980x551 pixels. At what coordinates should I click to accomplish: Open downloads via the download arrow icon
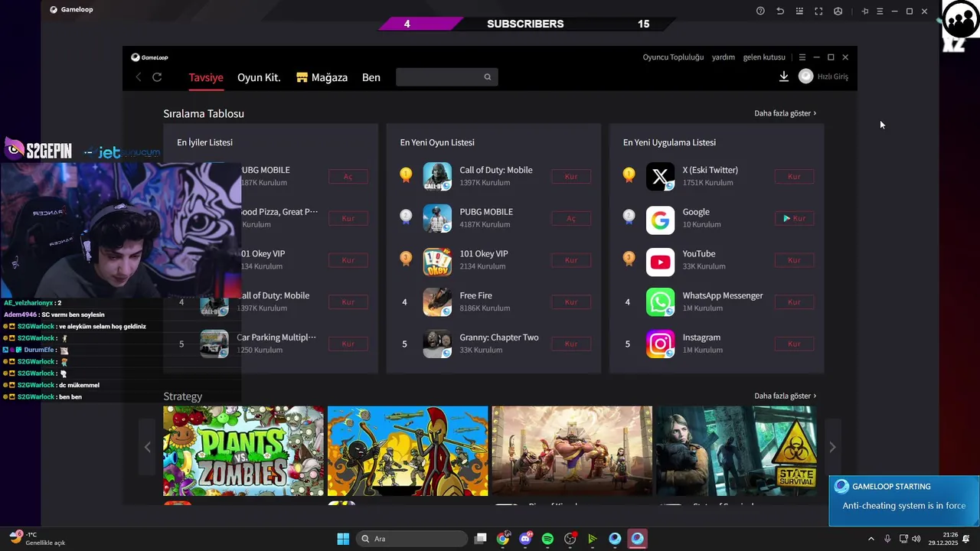[784, 77]
